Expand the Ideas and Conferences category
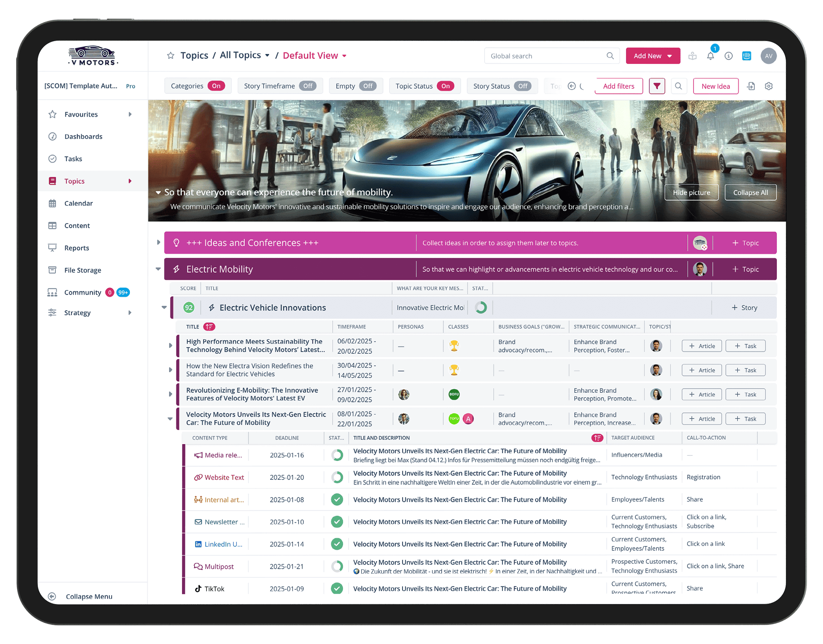Image resolution: width=823 pixels, height=644 pixels. pos(158,243)
